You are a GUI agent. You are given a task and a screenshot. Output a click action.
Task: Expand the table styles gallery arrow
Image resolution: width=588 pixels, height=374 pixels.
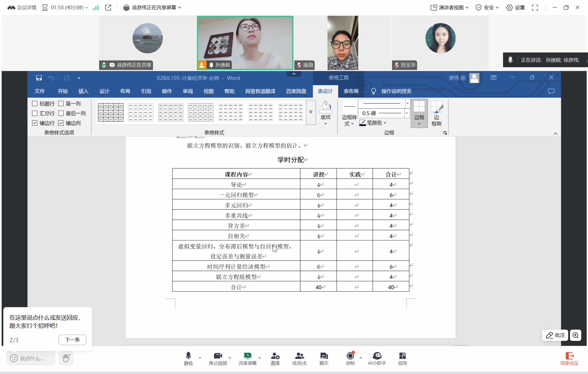pos(311,112)
